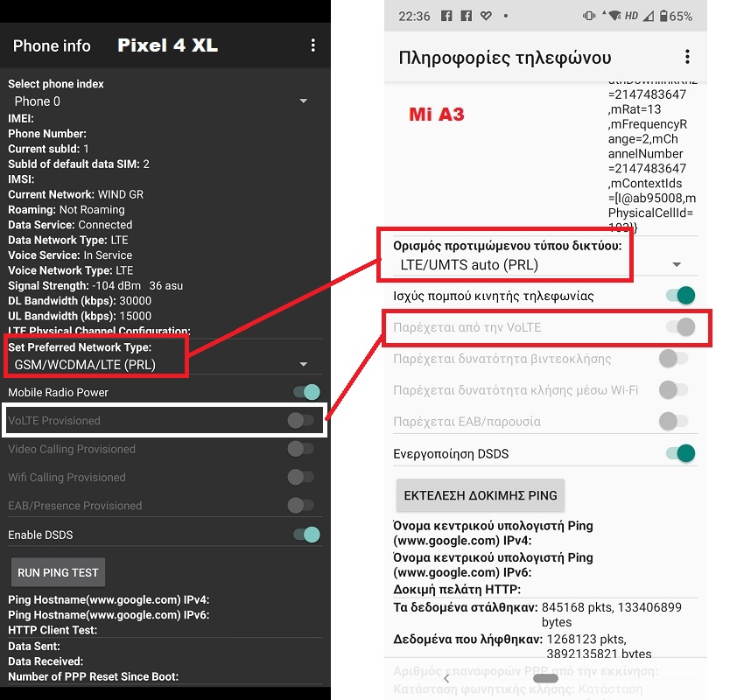The height and width of the screenshot is (700, 737).
Task: Toggle Video Calling Provisioned switch
Action: 301,449
